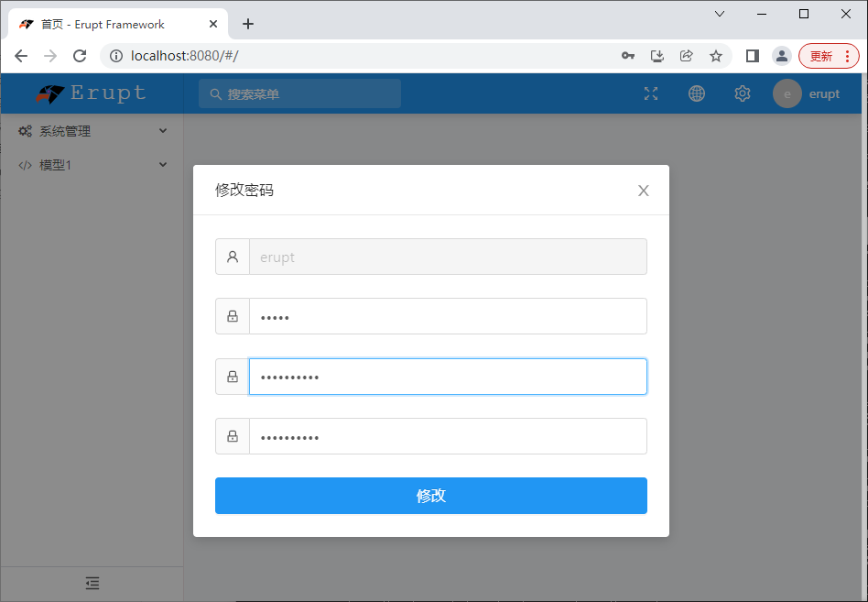Click the highlighted new password field
868x602 pixels.
[x=448, y=377]
